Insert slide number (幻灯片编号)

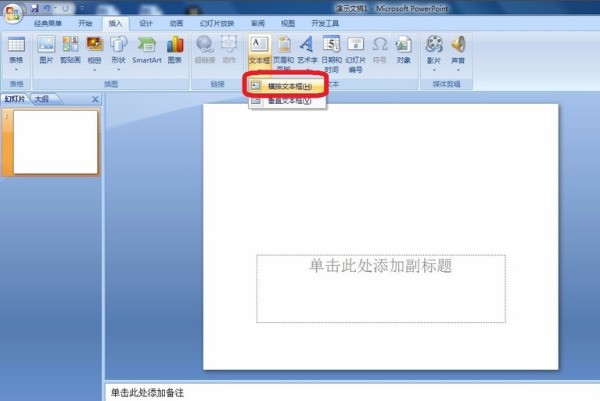355,53
